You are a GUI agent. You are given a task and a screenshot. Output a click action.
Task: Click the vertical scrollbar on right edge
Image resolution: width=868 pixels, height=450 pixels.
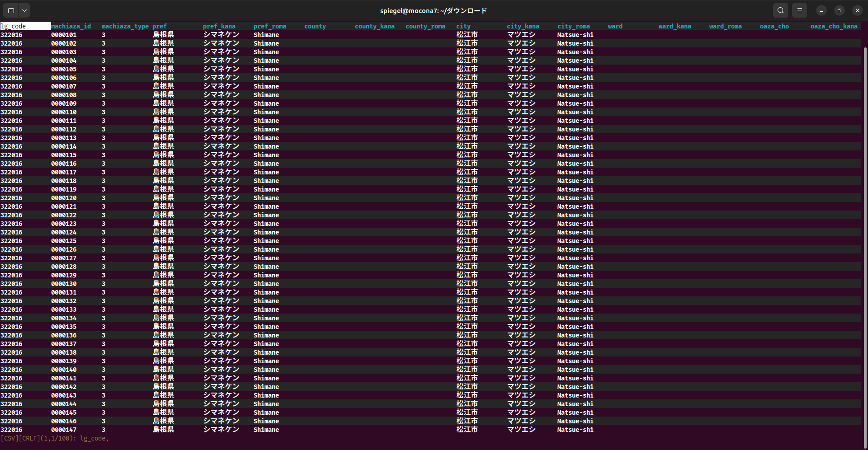pos(865,226)
